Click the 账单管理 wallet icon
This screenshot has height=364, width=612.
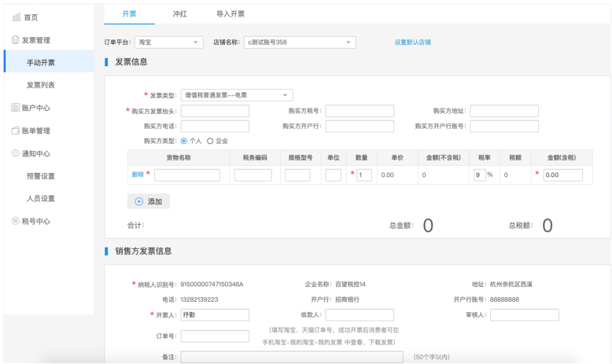15,131
